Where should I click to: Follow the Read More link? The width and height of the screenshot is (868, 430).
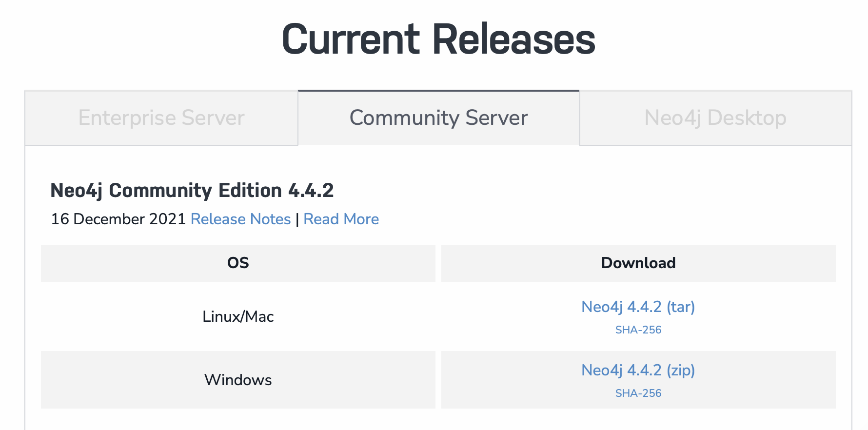[x=341, y=219]
